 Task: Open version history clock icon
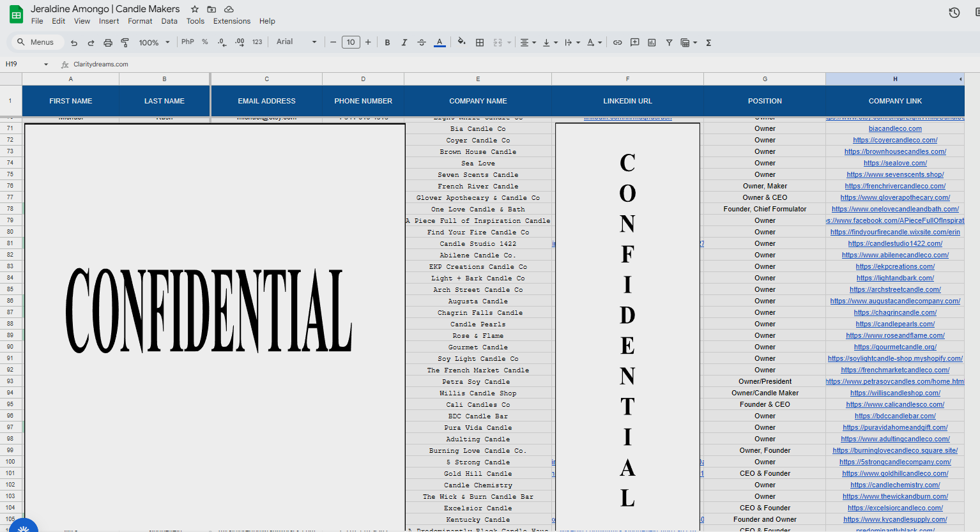954,13
